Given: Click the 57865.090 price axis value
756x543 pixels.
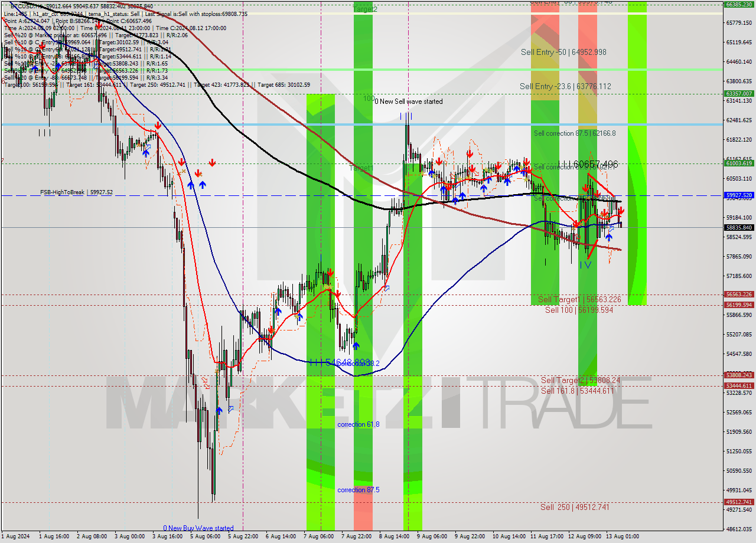Looking at the screenshot, I should pos(738,256).
